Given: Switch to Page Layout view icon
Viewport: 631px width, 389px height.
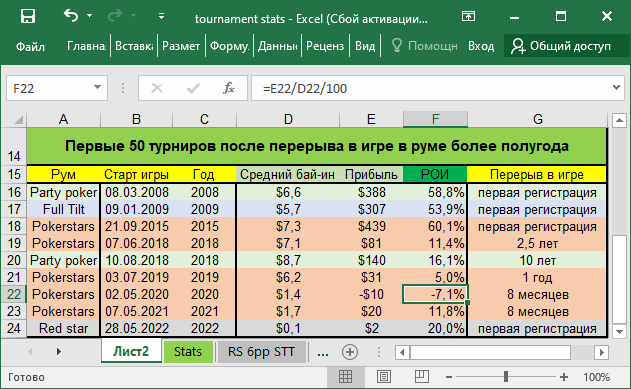Looking at the screenshot, I should pyautogui.click(x=384, y=377).
